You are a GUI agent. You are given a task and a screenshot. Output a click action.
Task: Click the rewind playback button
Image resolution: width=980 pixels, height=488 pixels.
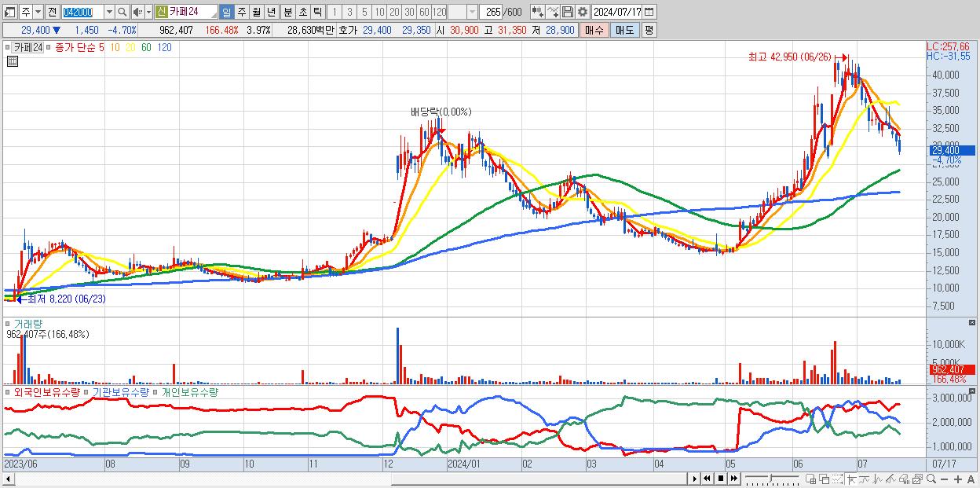coord(707,479)
